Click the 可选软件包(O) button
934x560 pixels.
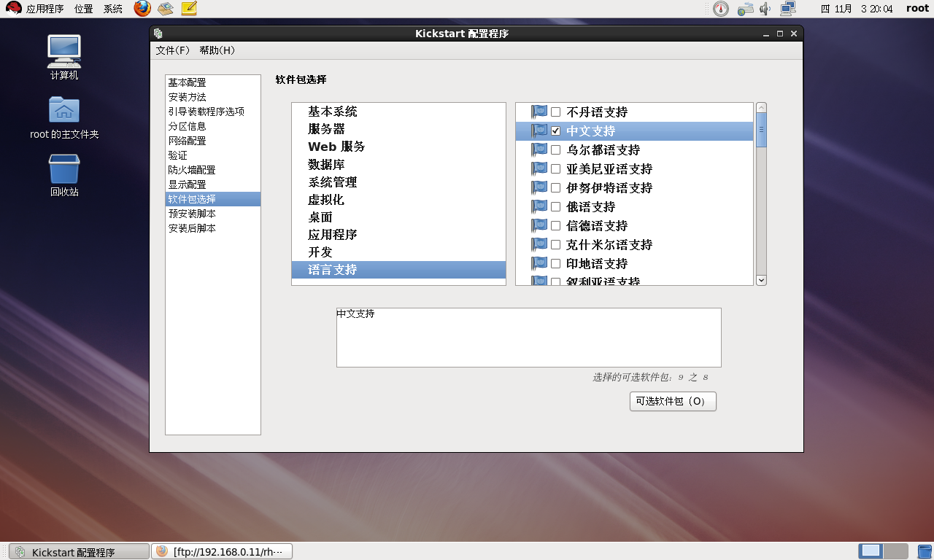tap(673, 401)
